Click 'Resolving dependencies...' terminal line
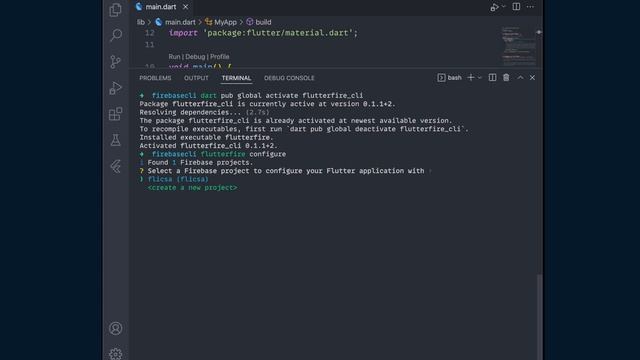Screen dimensions: 640x360 tap(204, 112)
